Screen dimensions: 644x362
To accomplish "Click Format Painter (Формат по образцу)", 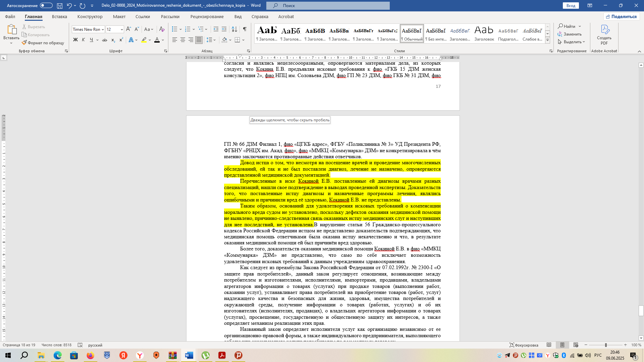I will click(43, 43).
